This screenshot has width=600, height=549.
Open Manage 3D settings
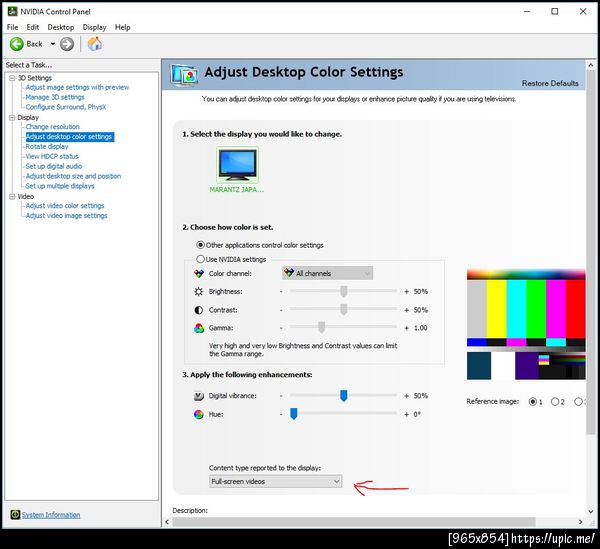[55, 97]
